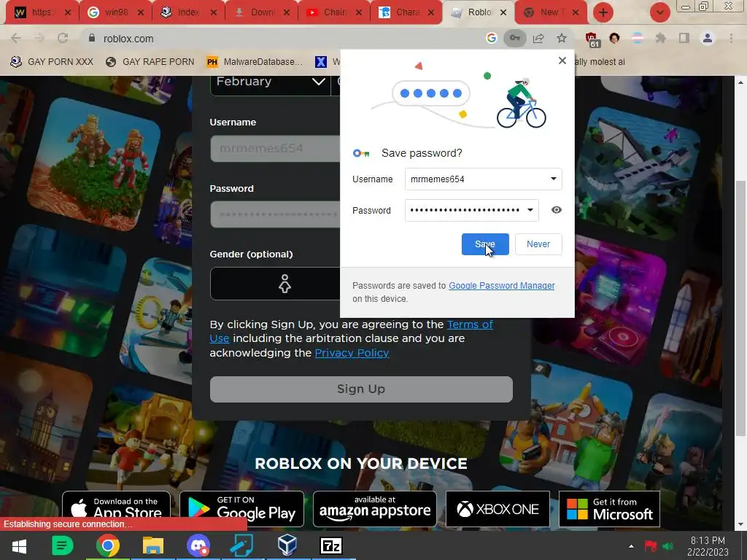
Task: Click the red flag tray icon
Action: pyautogui.click(x=650, y=545)
